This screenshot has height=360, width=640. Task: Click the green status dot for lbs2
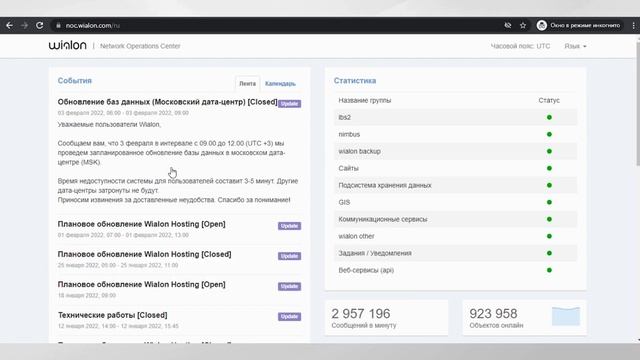pos(549,117)
